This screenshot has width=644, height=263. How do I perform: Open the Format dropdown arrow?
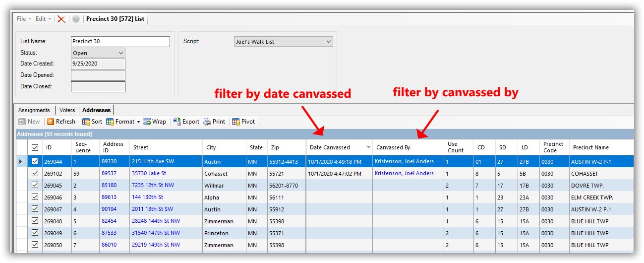pyautogui.click(x=138, y=122)
